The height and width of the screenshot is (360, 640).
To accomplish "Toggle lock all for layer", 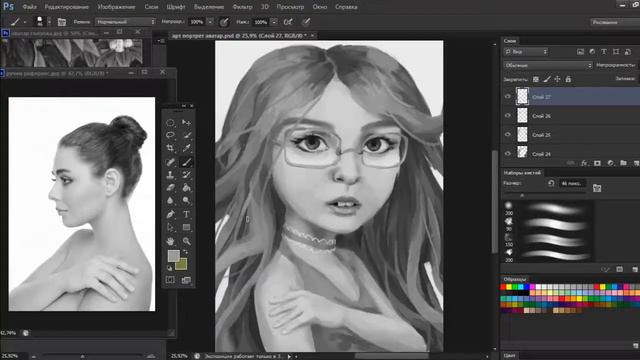I will click(x=568, y=79).
